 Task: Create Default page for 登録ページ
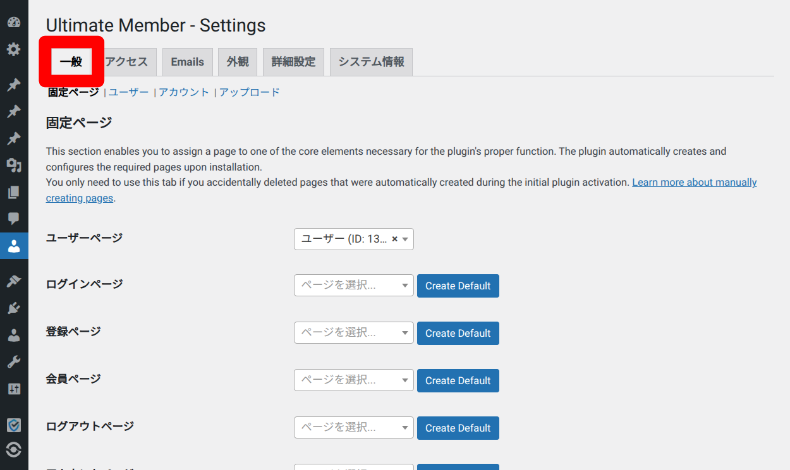[x=458, y=333]
